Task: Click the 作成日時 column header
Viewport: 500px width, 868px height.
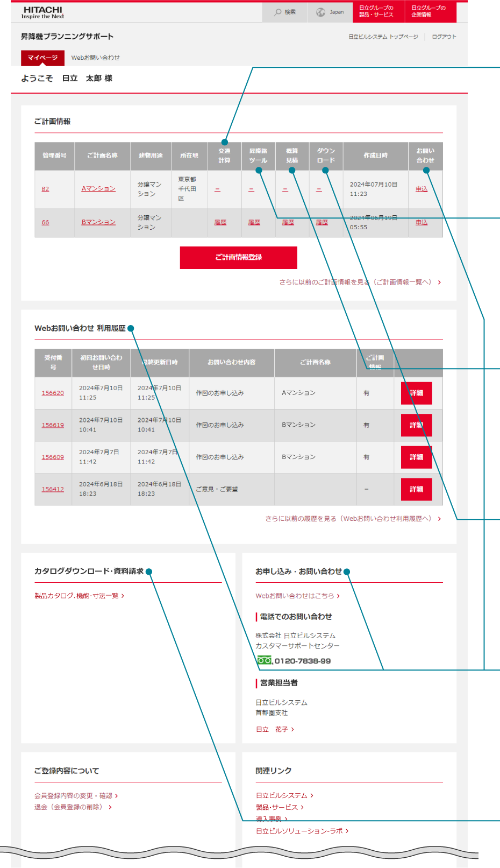Action: pyautogui.click(x=375, y=156)
